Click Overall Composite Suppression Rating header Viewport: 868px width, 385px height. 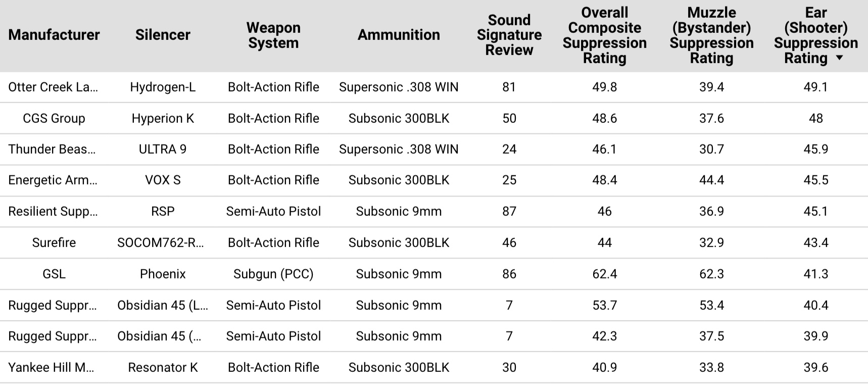point(604,35)
